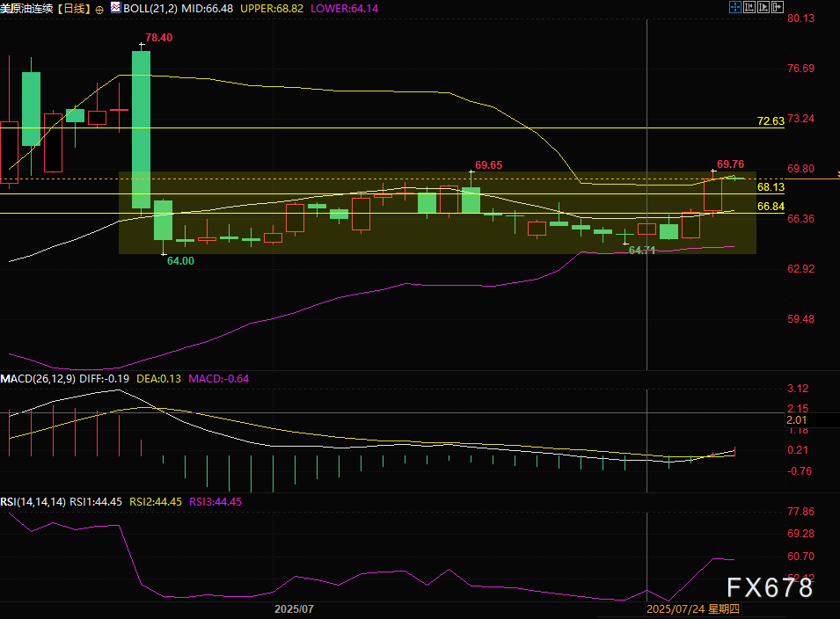
Task: Click the RSI(14,14,14) indicator label
Action: (33, 501)
